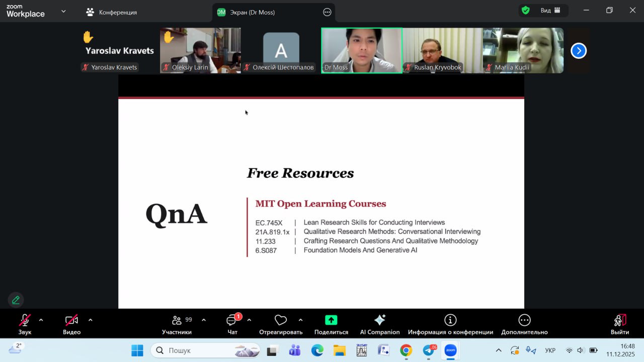Click the annotation pencil icon
Screen dimensions: 644x362
pos(16,300)
